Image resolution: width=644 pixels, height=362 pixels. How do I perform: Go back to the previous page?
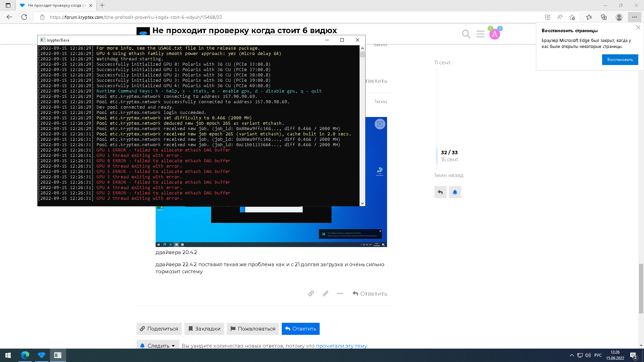(9, 17)
